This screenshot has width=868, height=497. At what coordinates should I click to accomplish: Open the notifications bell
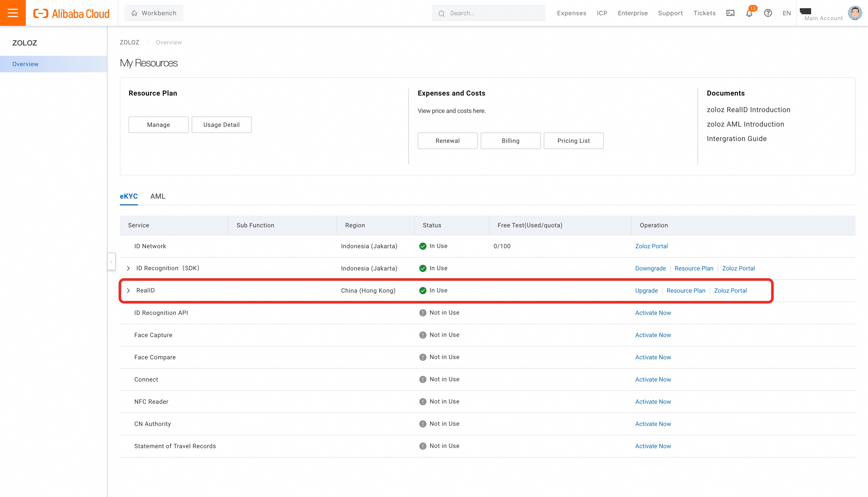[749, 14]
